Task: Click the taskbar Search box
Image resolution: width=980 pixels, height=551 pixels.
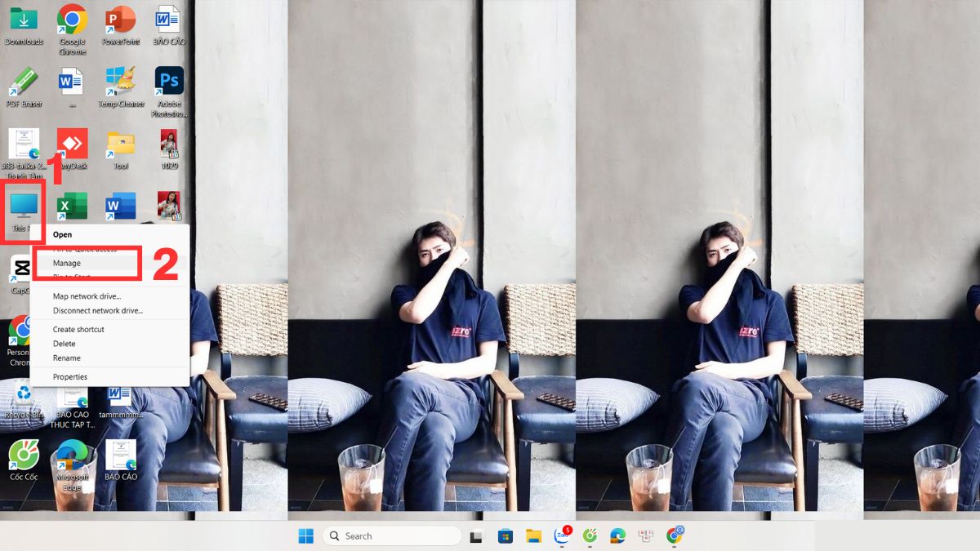Action: 392,536
